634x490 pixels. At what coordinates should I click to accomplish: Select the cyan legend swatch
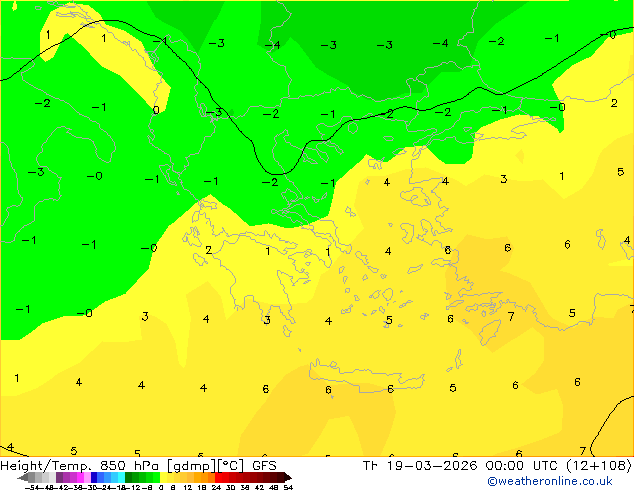click(x=121, y=477)
